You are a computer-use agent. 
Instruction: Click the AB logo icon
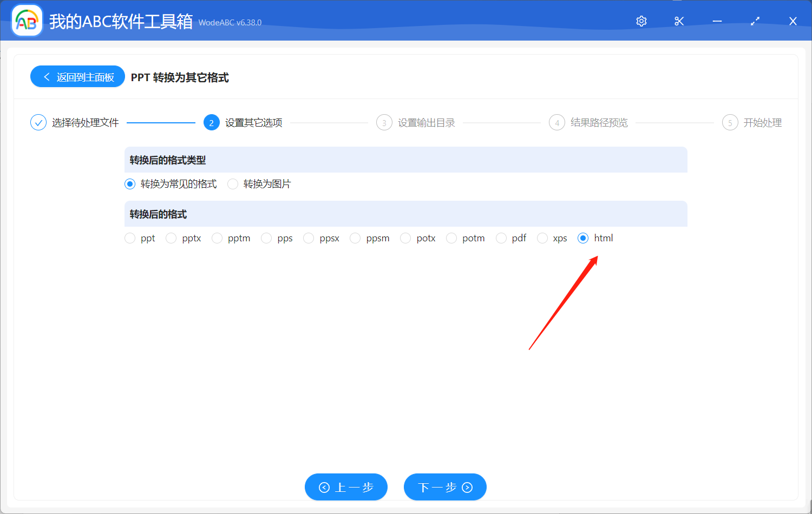pos(27,21)
